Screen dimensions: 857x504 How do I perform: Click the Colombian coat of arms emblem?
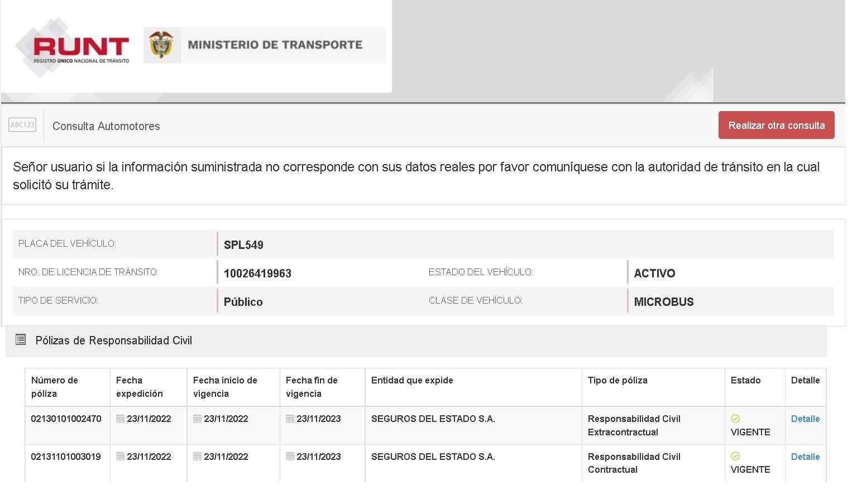[x=161, y=45]
